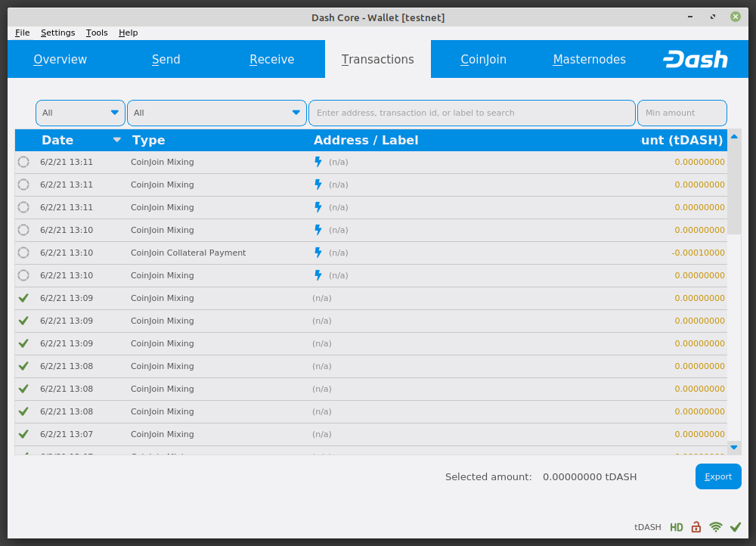Viewport: 756px width, 546px height.
Task: Click lightning icon on CoinJoin Collateral Payment row
Action: 318,253
